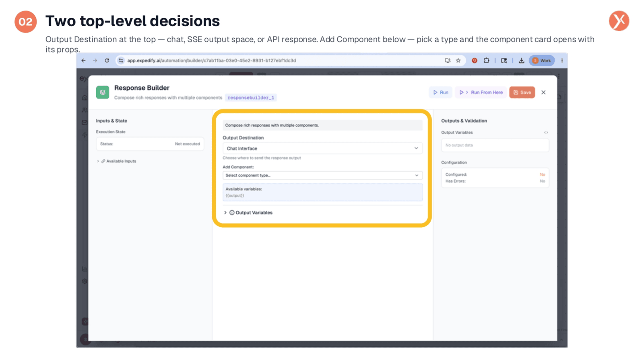
Task: Click the No output data field
Action: pos(495,145)
